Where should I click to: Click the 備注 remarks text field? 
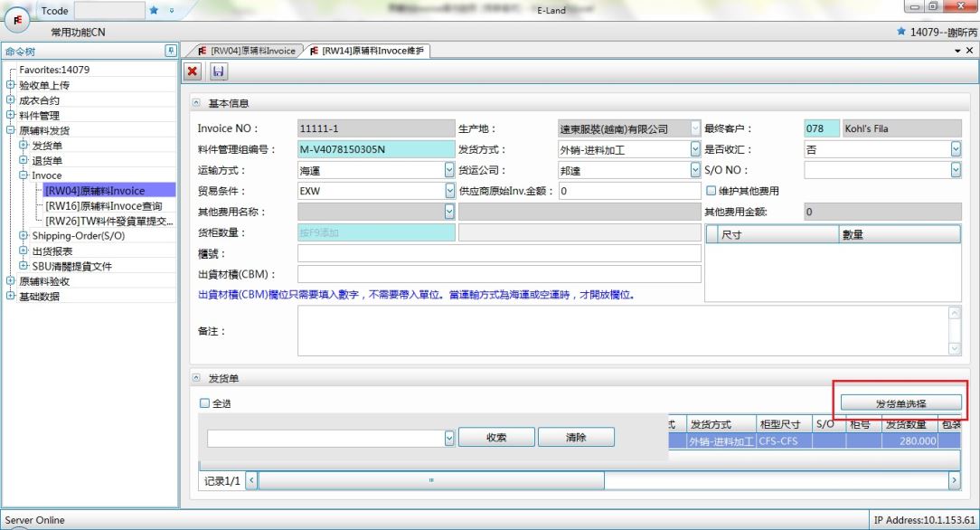tap(622, 330)
